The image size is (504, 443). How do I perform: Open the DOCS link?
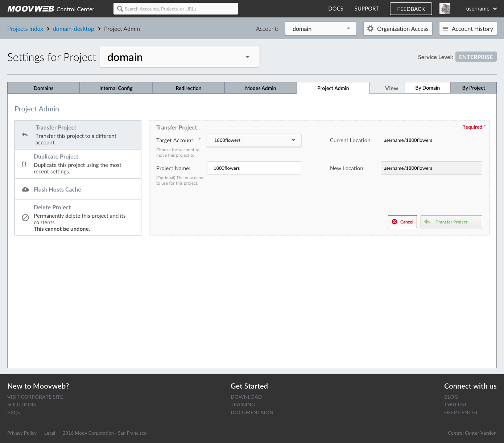pos(336,9)
